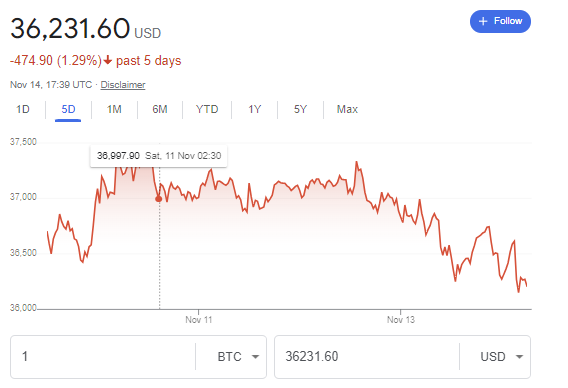Click the USD value field showing 36231.60
Image resolution: width=568 pixels, height=388 pixels.
(x=367, y=357)
